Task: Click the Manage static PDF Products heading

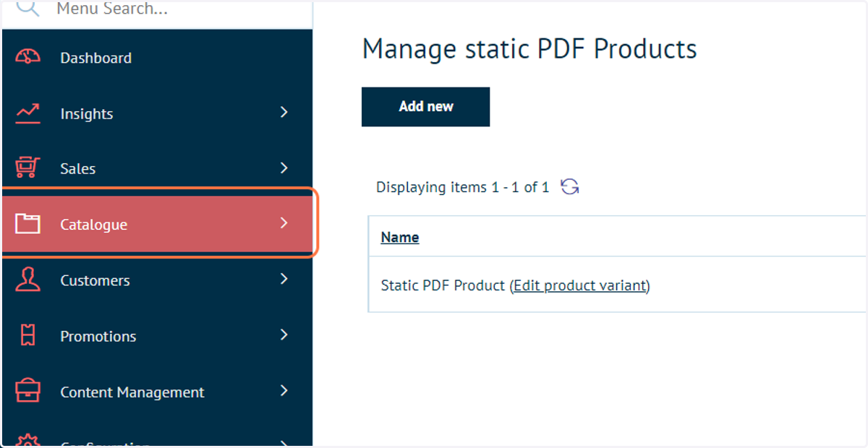Action: pyautogui.click(x=529, y=49)
